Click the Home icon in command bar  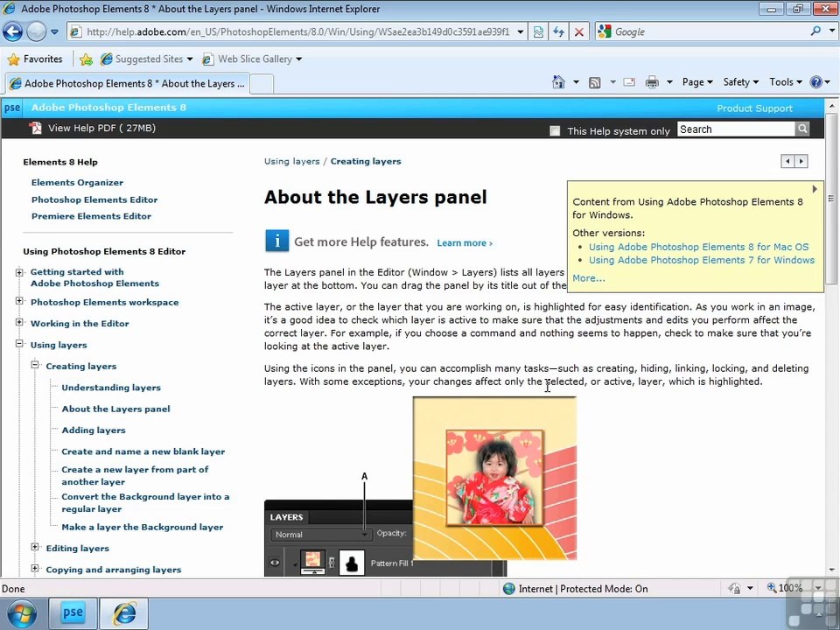(x=558, y=82)
